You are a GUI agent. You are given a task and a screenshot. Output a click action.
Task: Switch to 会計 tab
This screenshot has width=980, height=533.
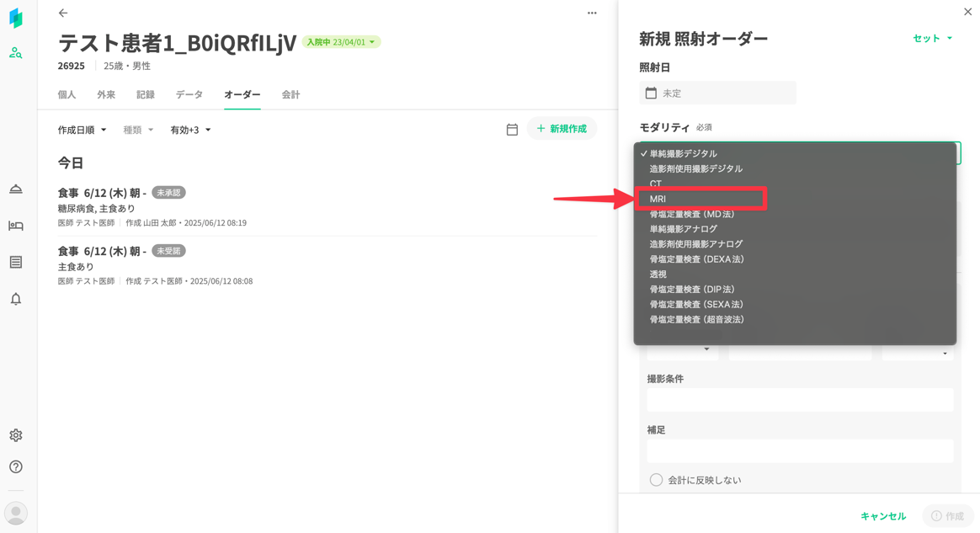tap(290, 94)
